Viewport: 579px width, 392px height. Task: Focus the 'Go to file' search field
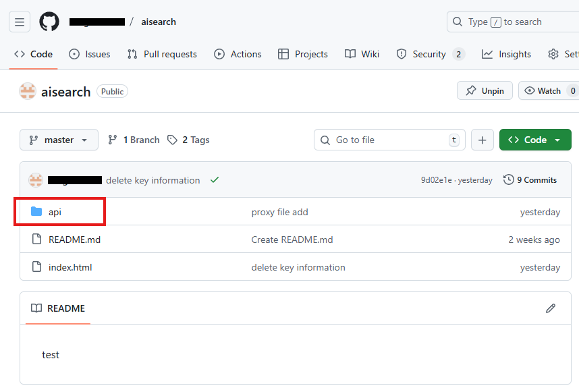pos(389,140)
